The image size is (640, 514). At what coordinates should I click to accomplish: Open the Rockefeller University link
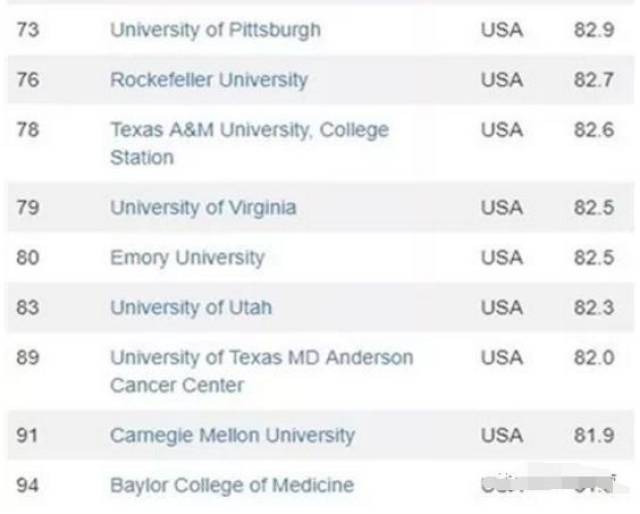208,79
